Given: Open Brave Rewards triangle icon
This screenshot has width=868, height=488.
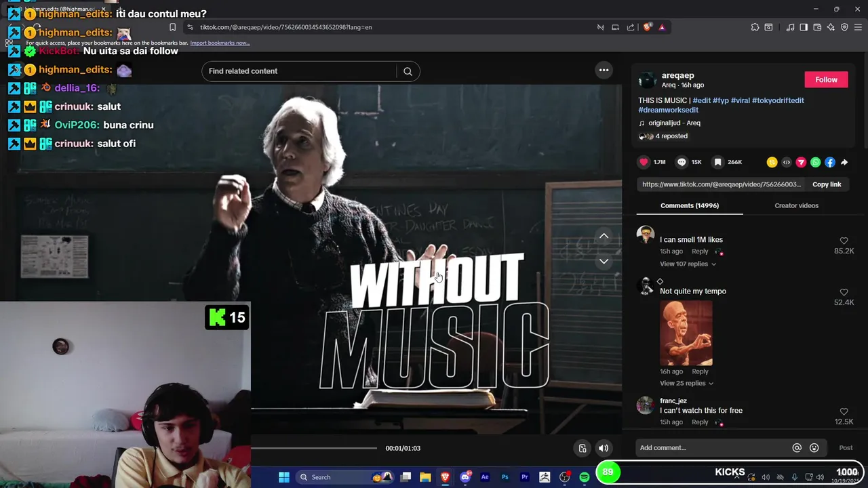Looking at the screenshot, I should [662, 27].
